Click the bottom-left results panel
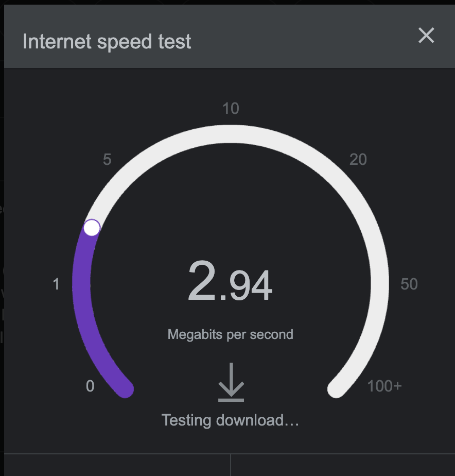This screenshot has height=476, width=455. click(117, 465)
